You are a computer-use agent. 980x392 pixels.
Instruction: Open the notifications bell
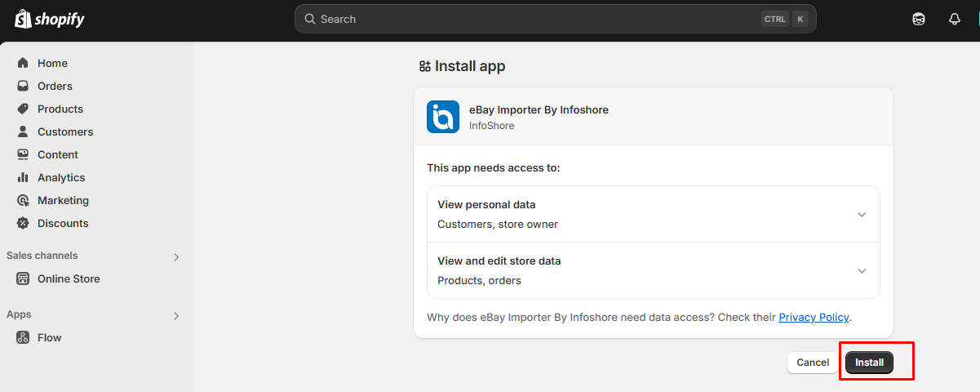[955, 19]
